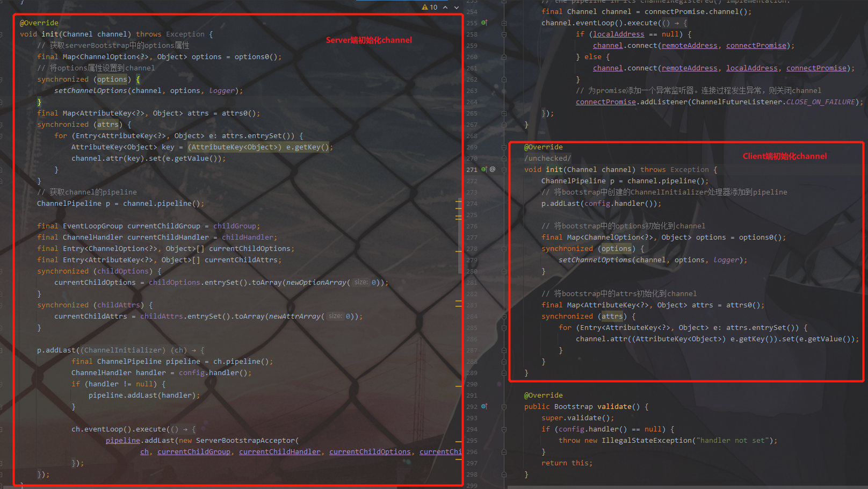The height and width of the screenshot is (489, 868).
Task: Click IllegalStateException in throw statement
Action: 646,440
